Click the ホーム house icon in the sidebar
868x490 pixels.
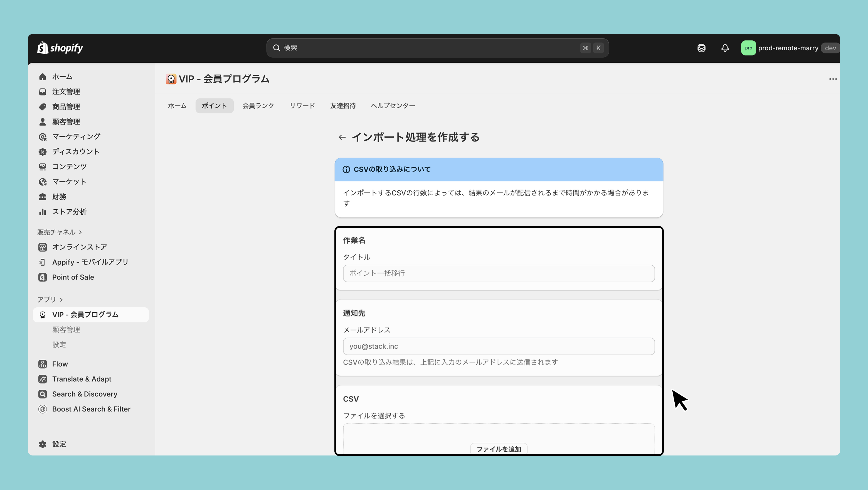(43, 77)
